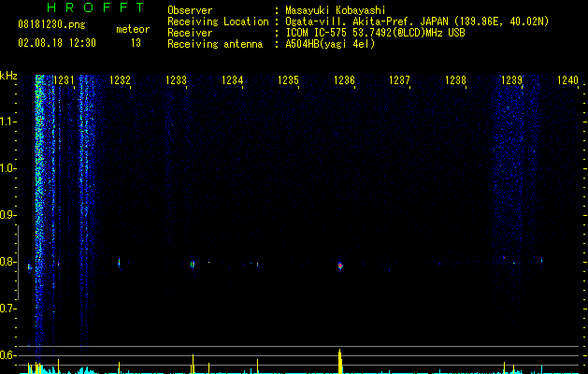Click the 1231 time axis marker
This screenshot has width=588, height=374.
point(64,80)
